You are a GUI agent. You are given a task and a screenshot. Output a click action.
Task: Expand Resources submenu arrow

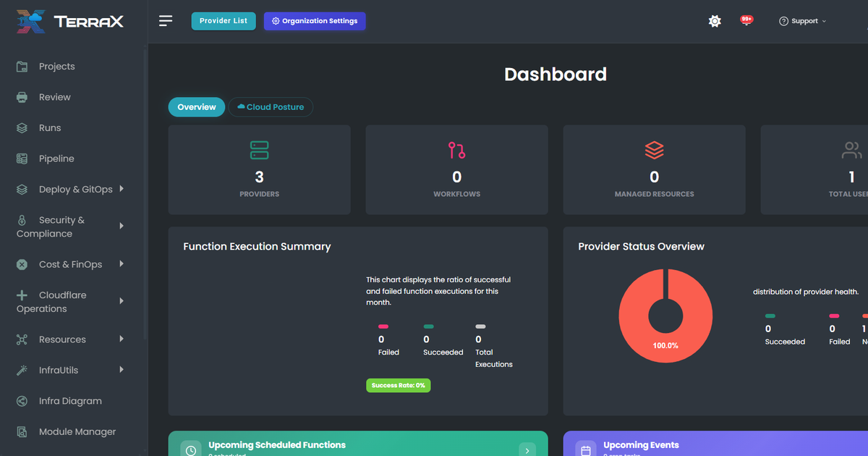[x=122, y=339]
